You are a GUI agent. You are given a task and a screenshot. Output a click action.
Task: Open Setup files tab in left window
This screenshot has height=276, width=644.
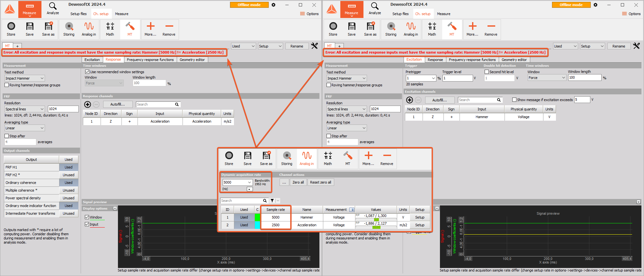click(x=78, y=14)
